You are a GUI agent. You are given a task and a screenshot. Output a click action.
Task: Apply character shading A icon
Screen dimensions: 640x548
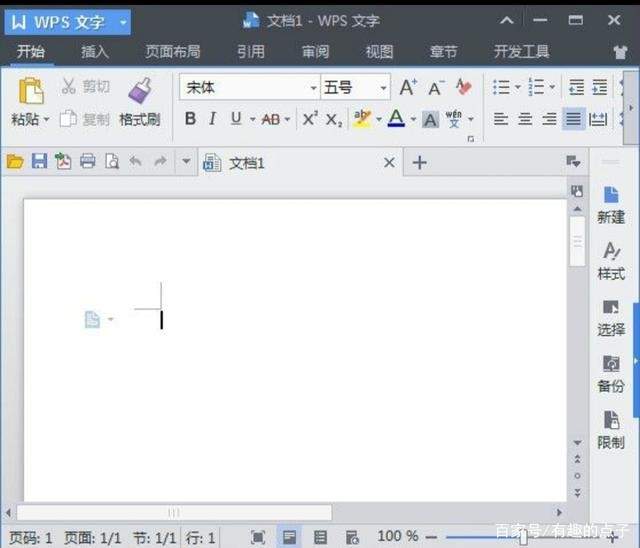[x=430, y=120]
